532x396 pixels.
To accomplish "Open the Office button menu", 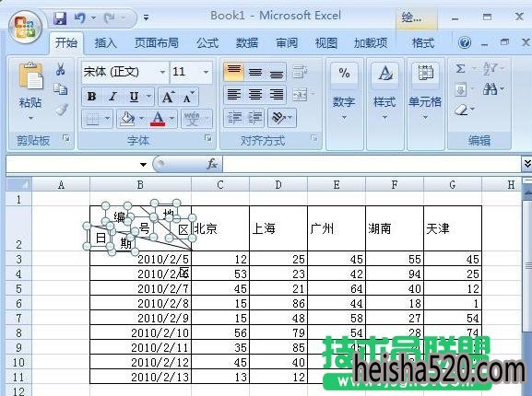I will click(26, 27).
